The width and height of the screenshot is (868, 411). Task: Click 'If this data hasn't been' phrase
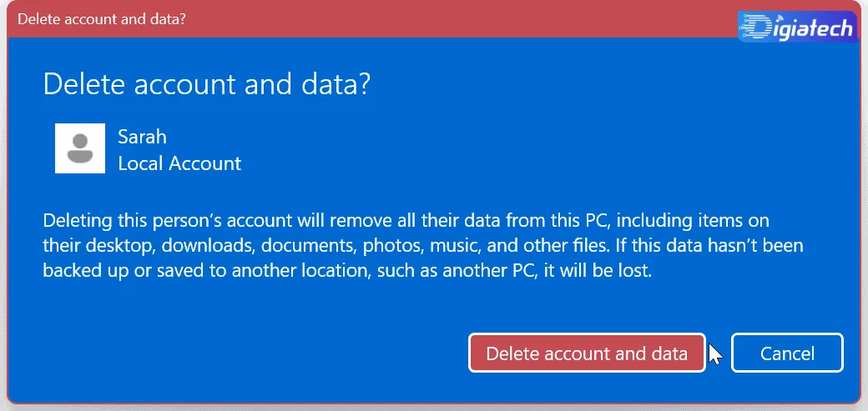point(708,246)
